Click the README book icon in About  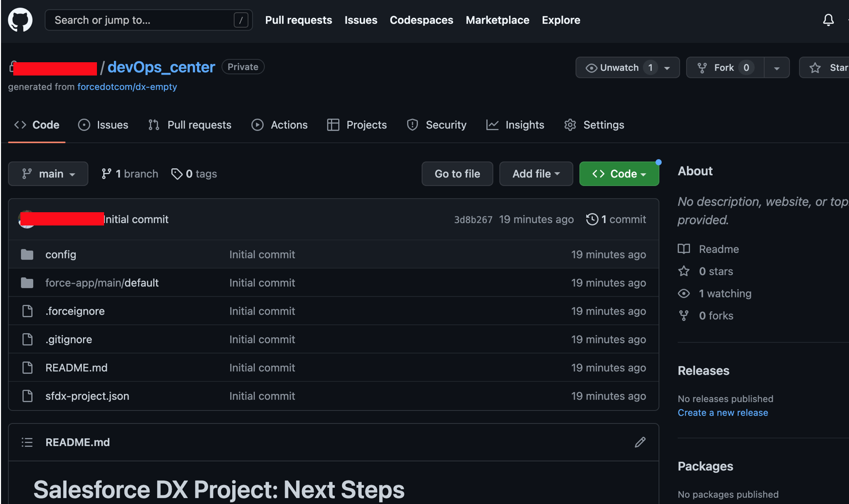(684, 249)
